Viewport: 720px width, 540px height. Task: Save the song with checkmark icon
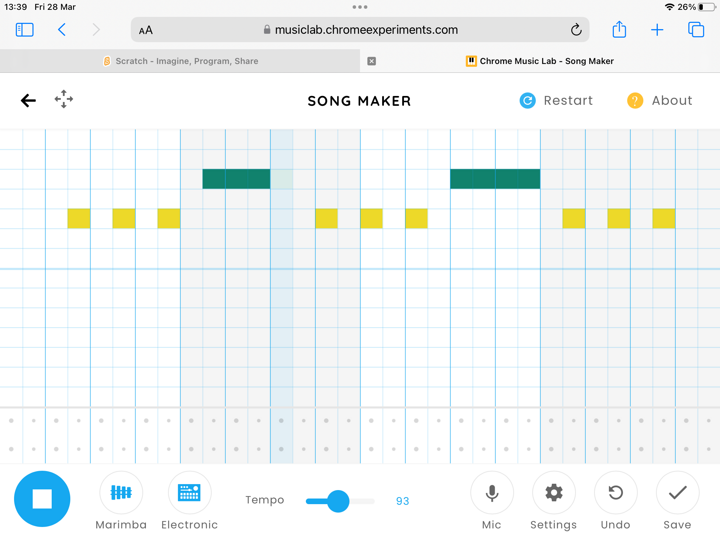677,493
